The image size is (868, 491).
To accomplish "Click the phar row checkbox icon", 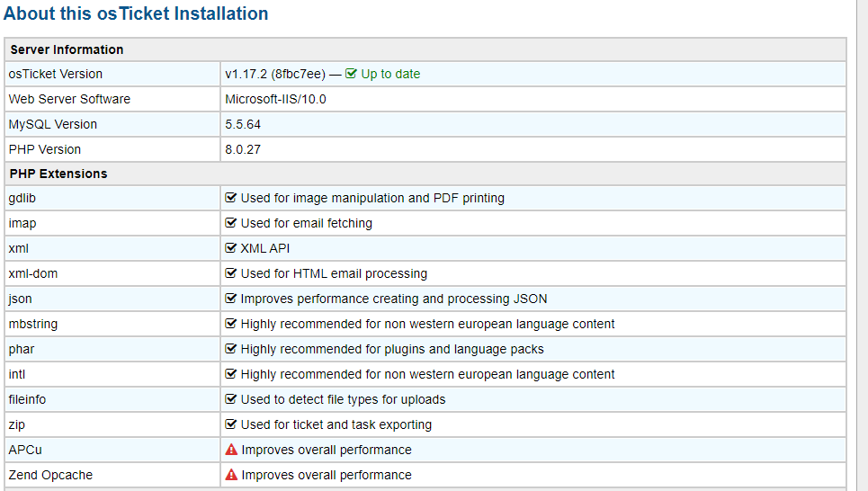I will point(231,349).
